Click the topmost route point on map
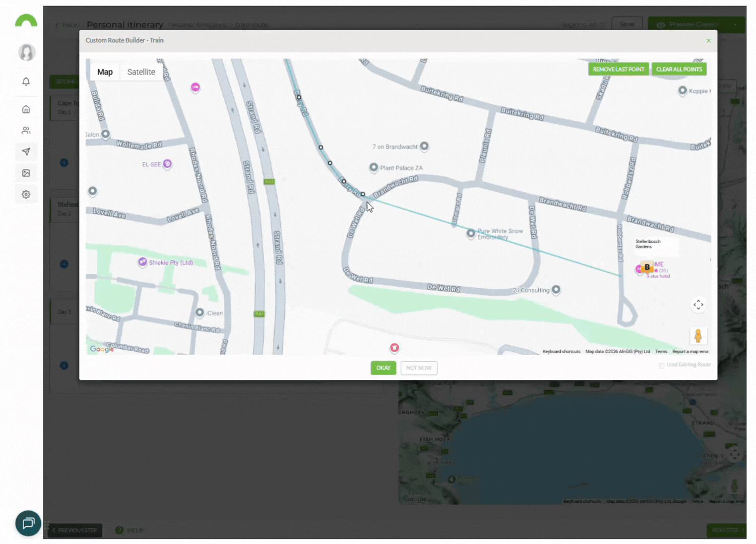This screenshot has width=756, height=544. [299, 97]
